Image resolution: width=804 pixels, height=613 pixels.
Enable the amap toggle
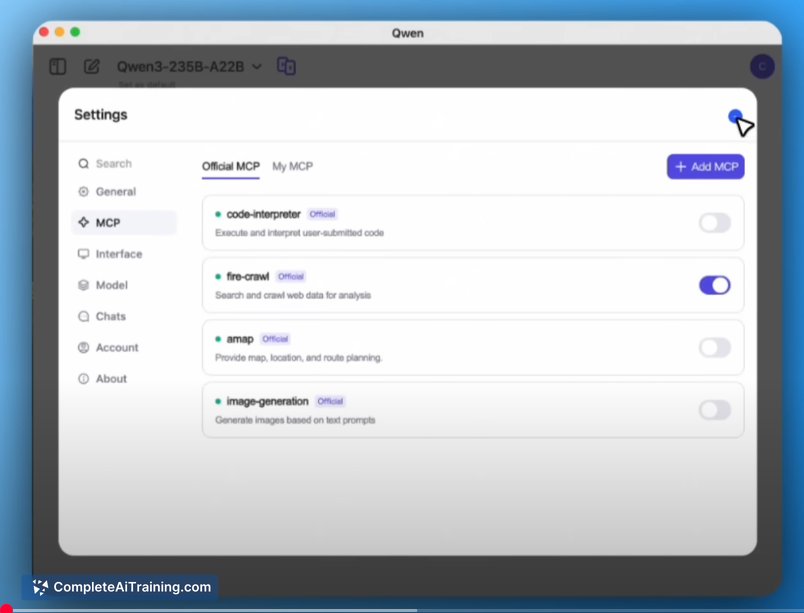[715, 348]
